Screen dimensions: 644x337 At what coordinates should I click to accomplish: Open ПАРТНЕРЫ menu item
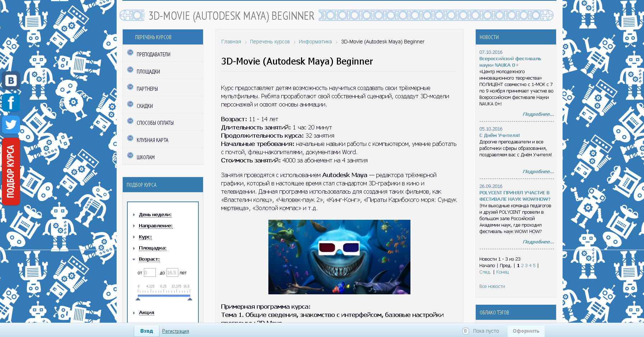[x=147, y=89]
